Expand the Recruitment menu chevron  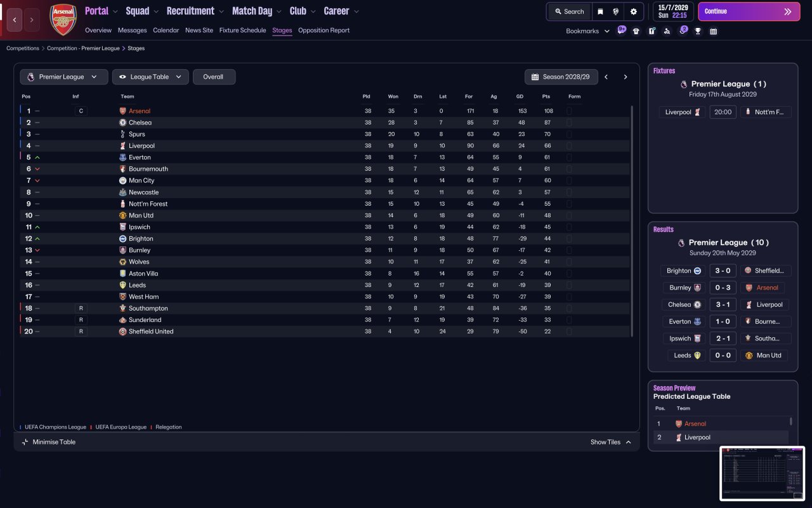point(221,11)
